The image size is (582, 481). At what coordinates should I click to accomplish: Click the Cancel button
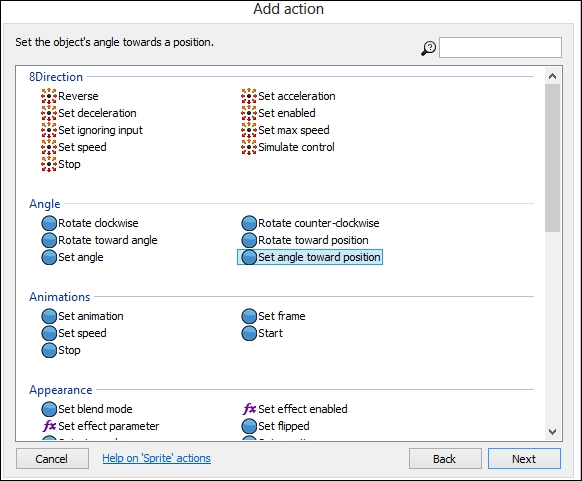coord(52,459)
